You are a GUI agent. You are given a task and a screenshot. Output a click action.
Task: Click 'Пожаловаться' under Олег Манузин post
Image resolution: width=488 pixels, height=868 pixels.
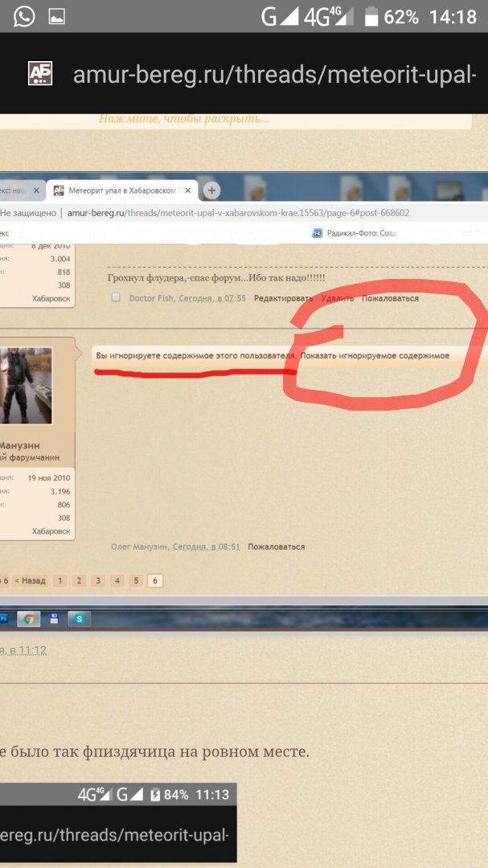point(276,547)
